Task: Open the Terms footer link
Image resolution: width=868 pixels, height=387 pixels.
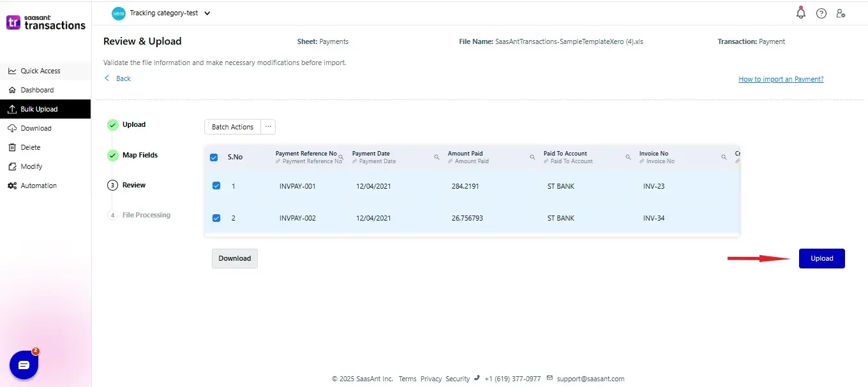Action: pos(407,379)
